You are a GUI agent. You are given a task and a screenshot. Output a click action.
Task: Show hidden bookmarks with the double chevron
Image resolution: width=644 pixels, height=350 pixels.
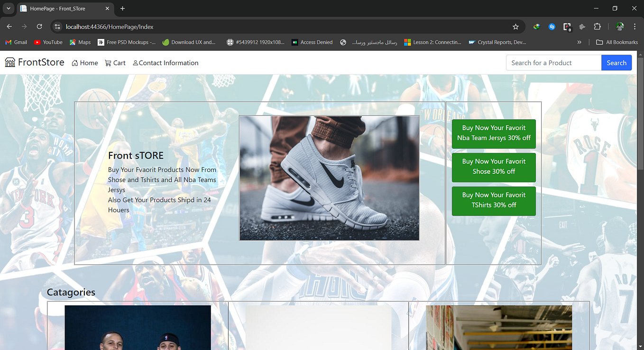click(x=579, y=42)
